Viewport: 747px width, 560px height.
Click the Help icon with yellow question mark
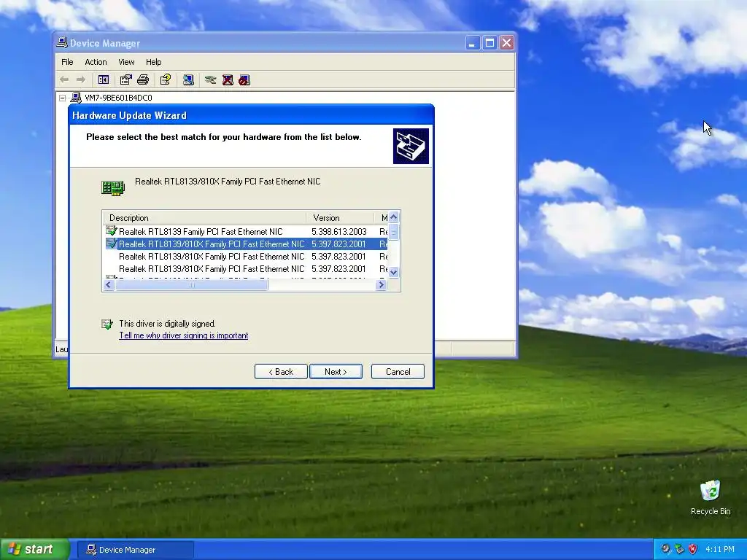point(166,80)
